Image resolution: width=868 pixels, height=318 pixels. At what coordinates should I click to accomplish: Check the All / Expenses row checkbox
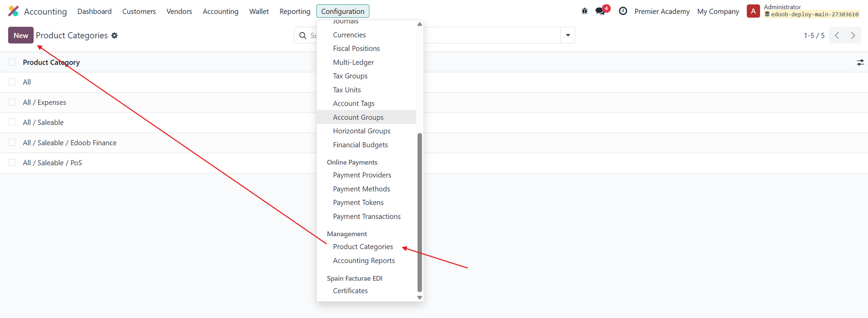point(12,103)
